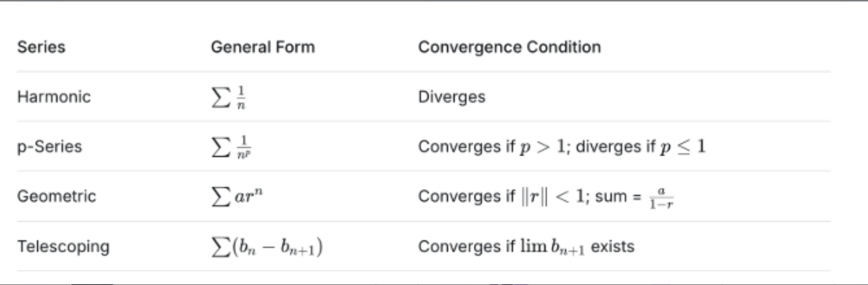Click the harmonic series formula Σ 1/n
868x285 pixels.
(x=229, y=97)
